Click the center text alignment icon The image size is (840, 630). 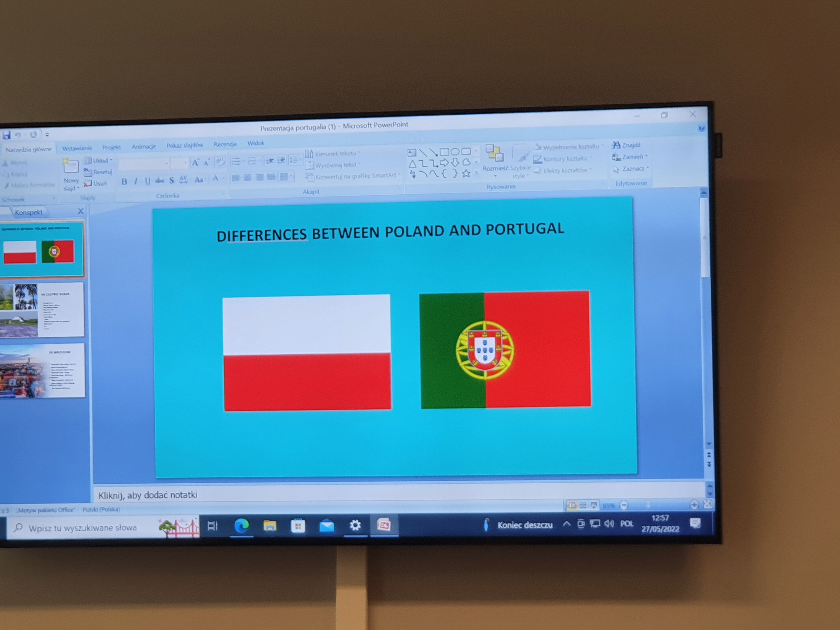[247, 178]
